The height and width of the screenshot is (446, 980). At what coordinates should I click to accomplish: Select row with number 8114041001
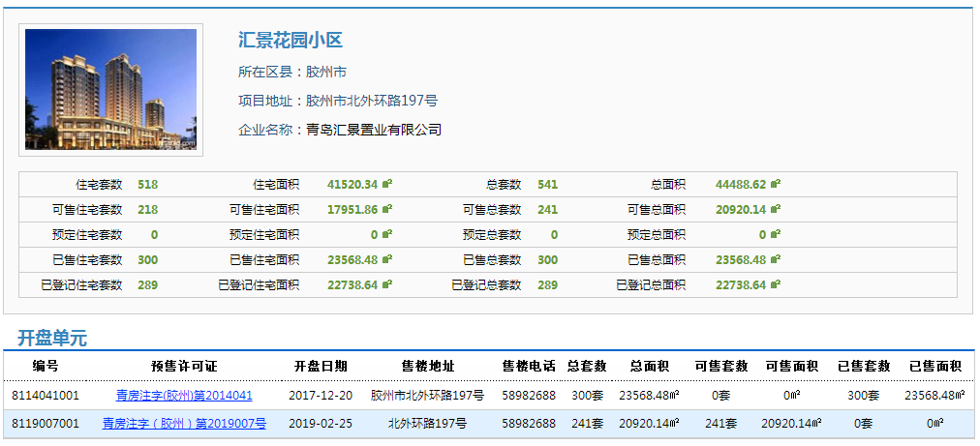[46, 396]
